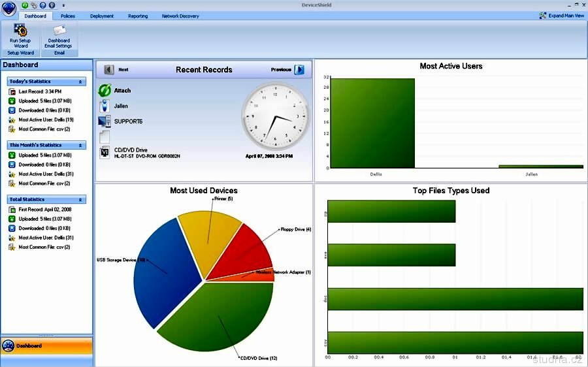Click the blue info icon in quick toolbar
This screenshot has width=588, height=367.
pyautogui.click(x=52, y=5)
